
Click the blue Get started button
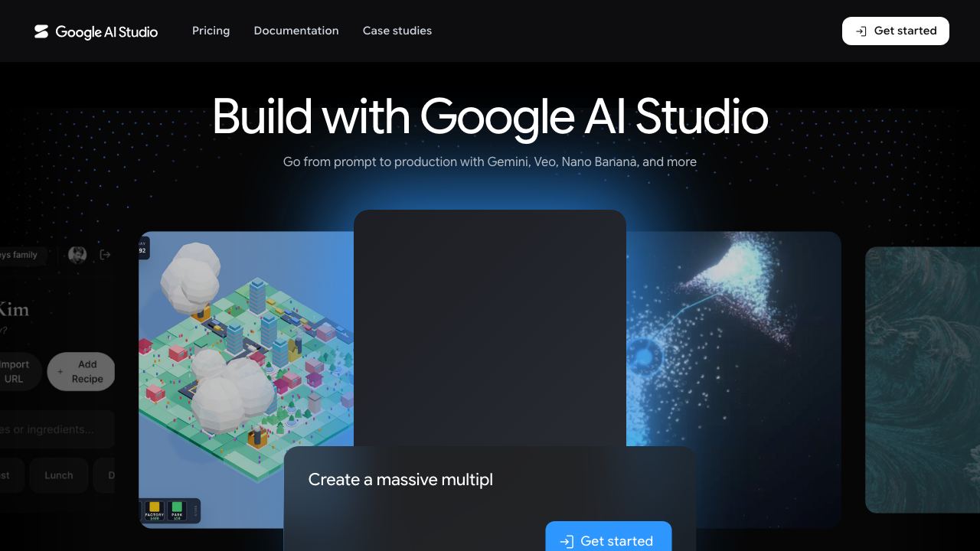tap(609, 536)
